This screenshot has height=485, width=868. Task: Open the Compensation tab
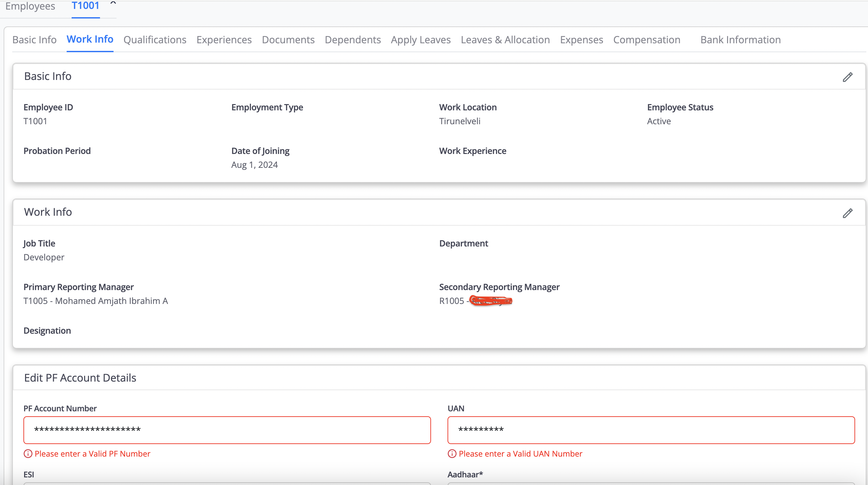646,40
